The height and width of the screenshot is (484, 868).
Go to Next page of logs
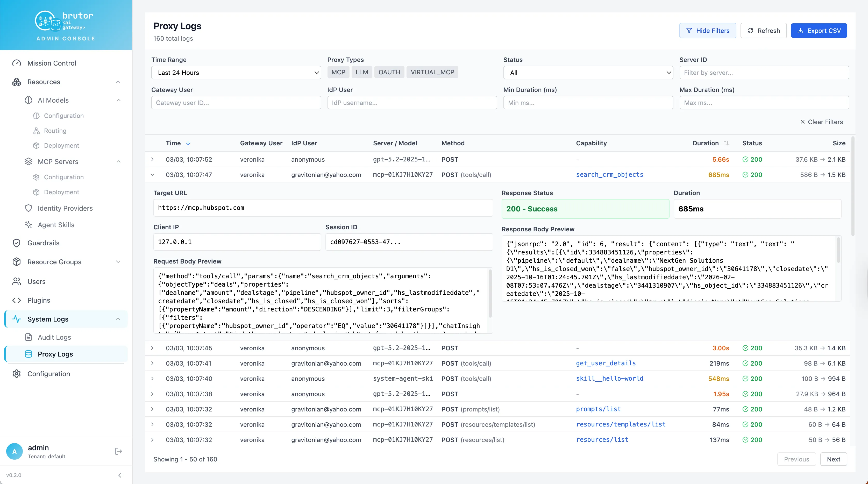point(833,459)
